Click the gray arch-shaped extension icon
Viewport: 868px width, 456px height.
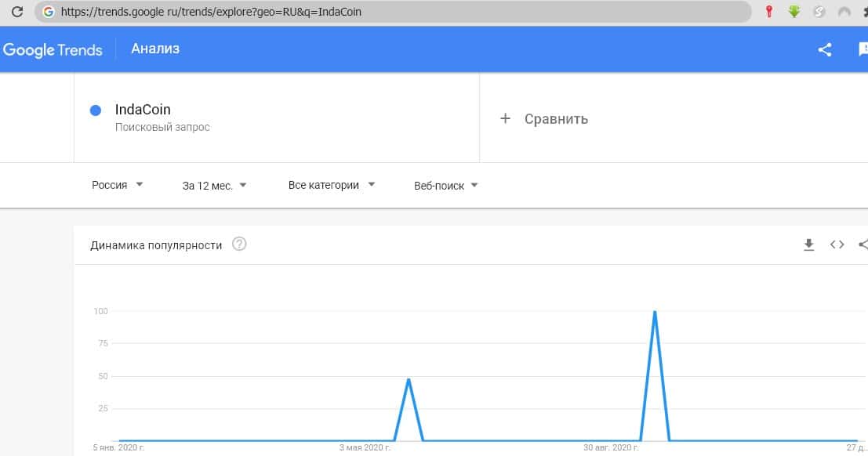[844, 11]
